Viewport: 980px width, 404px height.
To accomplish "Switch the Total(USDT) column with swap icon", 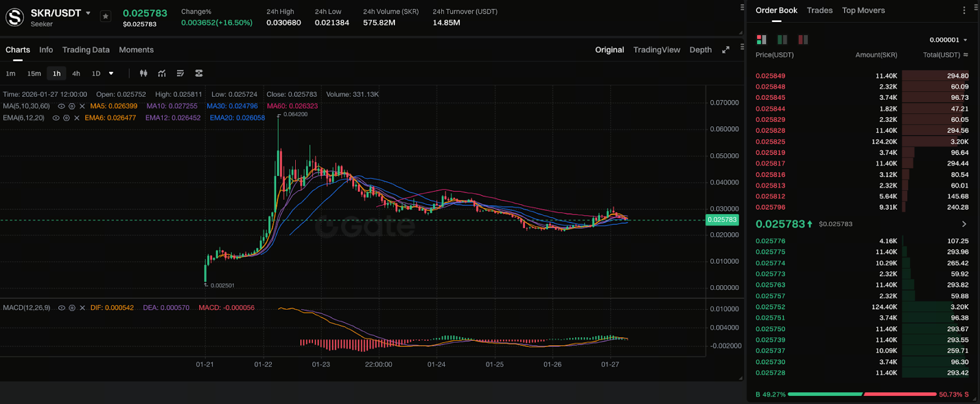I will click(x=966, y=55).
